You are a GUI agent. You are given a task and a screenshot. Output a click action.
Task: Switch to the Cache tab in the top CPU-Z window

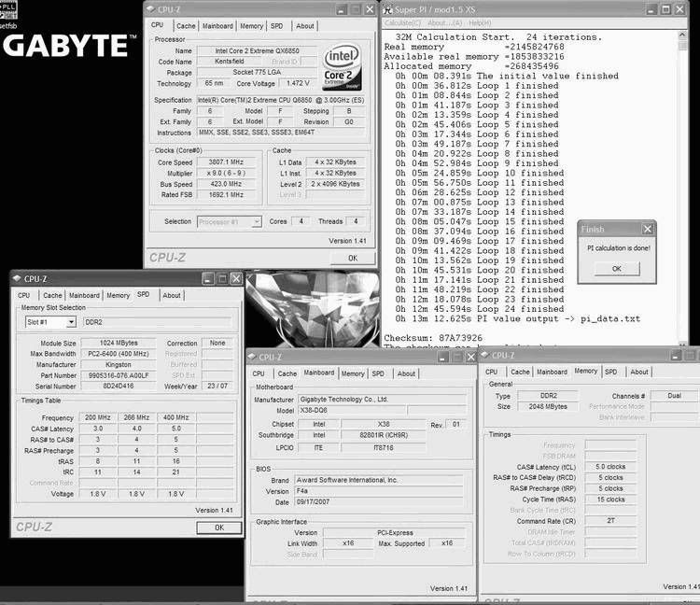click(186, 26)
